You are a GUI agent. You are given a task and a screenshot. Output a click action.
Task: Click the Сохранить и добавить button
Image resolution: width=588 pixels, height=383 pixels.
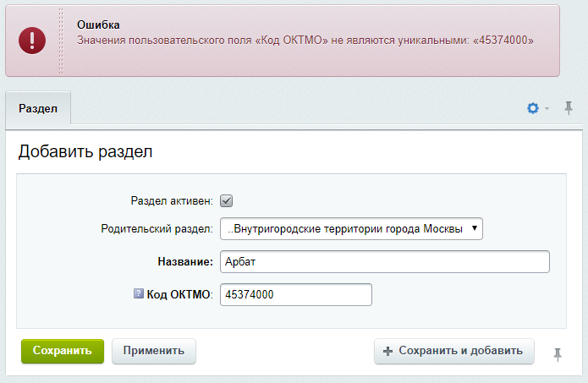click(453, 351)
